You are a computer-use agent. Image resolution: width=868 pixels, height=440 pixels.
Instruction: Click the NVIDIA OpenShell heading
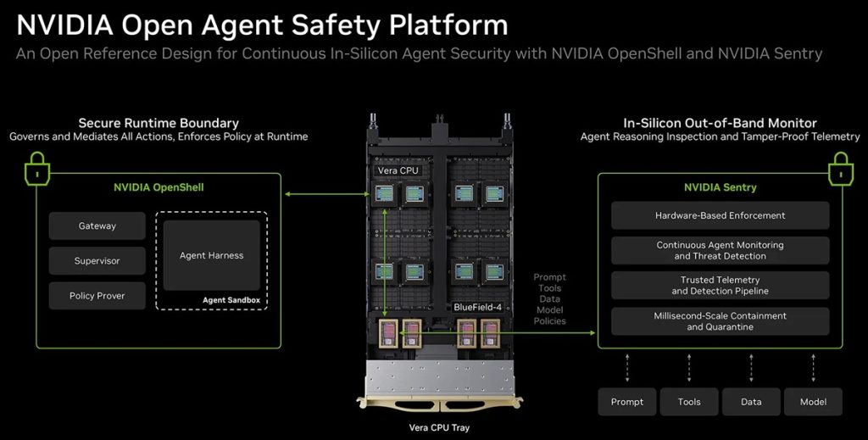[x=159, y=187]
